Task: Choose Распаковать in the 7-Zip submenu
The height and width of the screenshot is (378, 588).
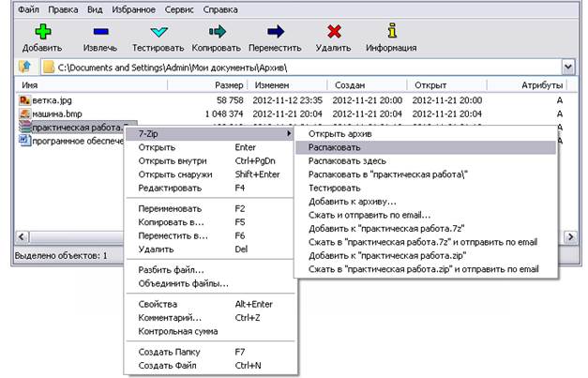Action: click(x=426, y=147)
